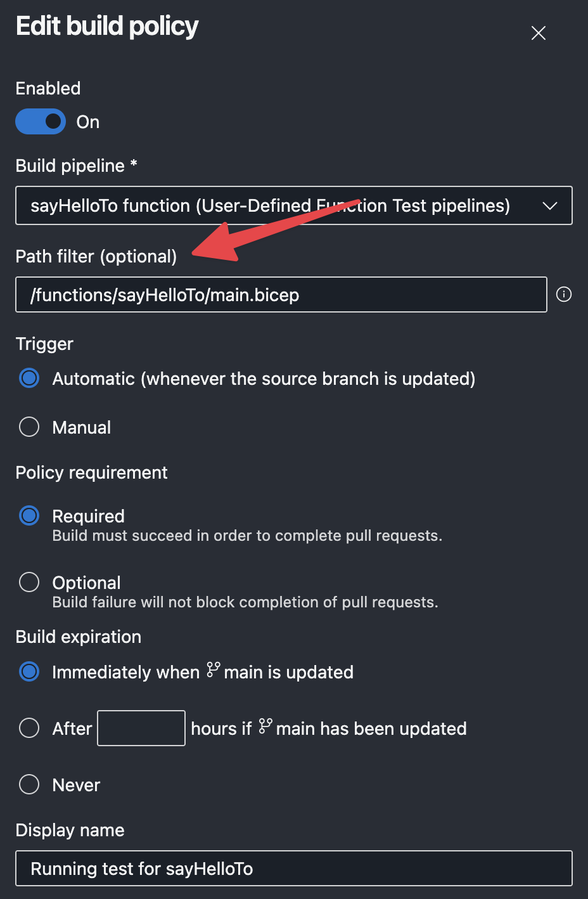Click branch icon beside 'main is updated'
Image resolution: width=588 pixels, height=899 pixels.
214,669
